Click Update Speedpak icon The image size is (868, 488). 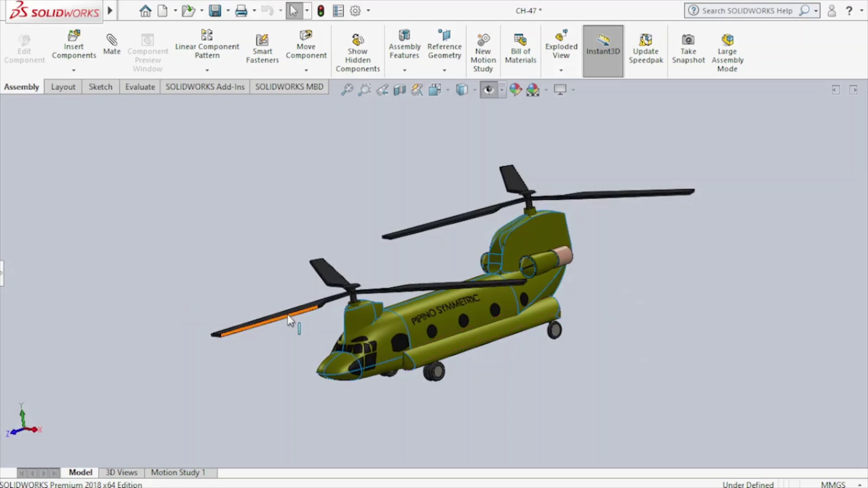click(646, 40)
